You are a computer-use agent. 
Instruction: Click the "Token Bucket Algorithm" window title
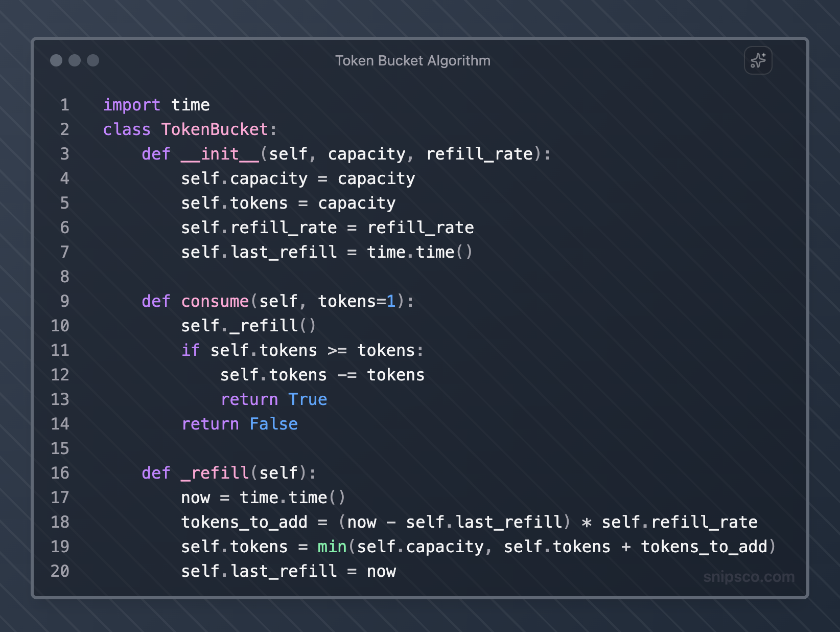tap(412, 61)
